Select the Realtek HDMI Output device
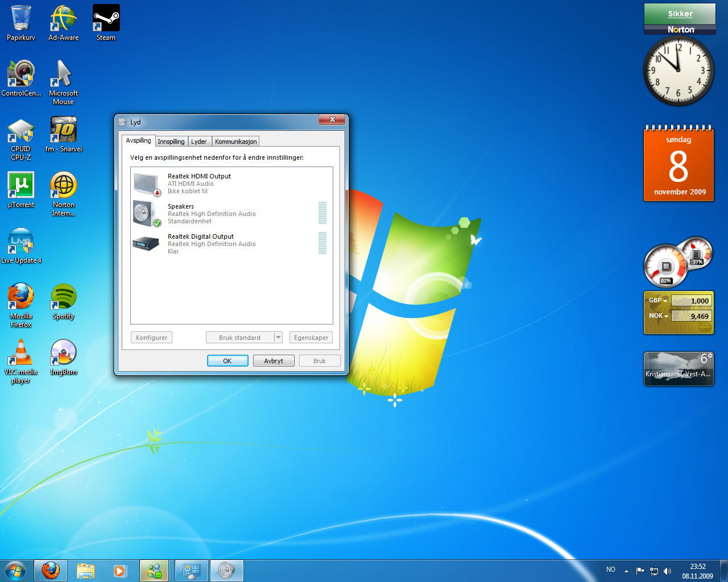The image size is (728, 582). point(199,183)
